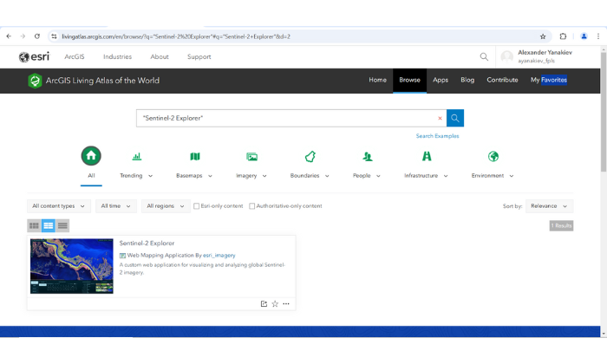
Task: Click the 1 Results count badge
Action: tap(561, 226)
